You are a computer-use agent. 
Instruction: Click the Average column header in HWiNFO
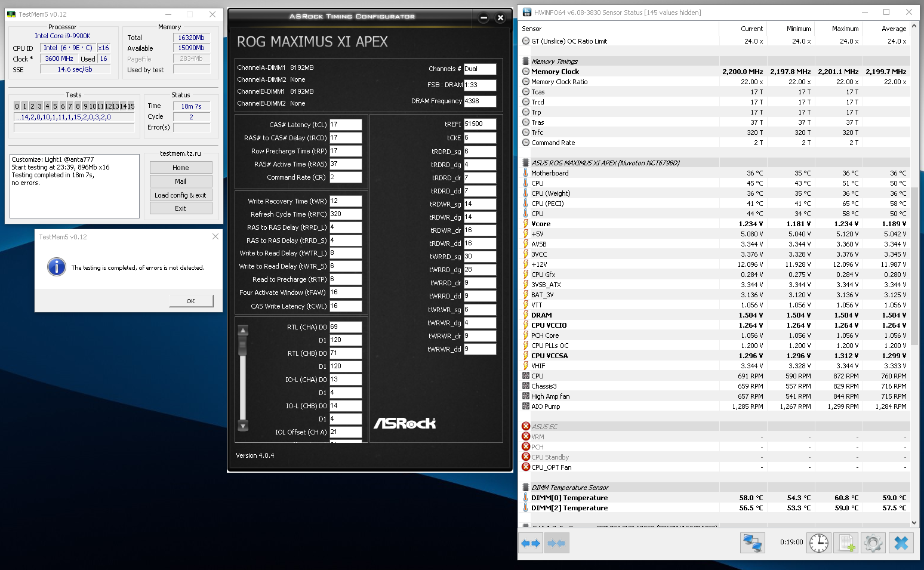[886, 29]
